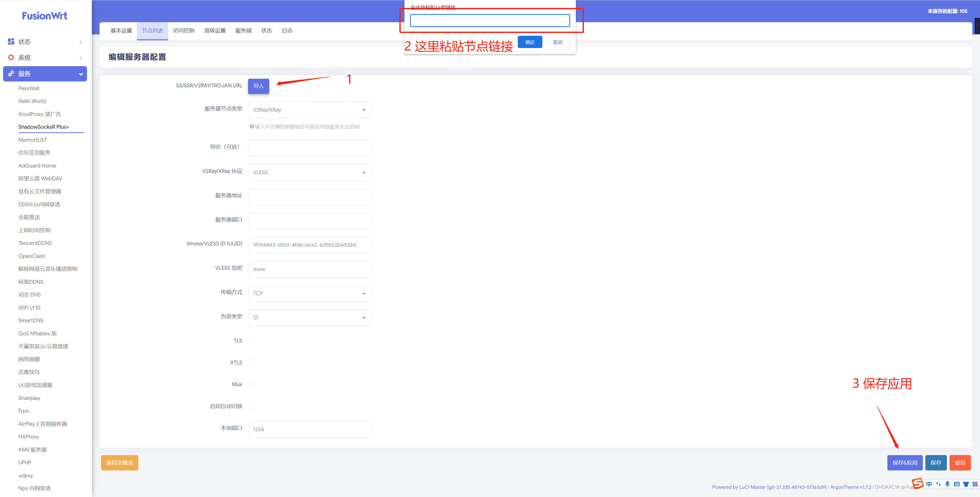Click the FusionWrt logo

44,16
